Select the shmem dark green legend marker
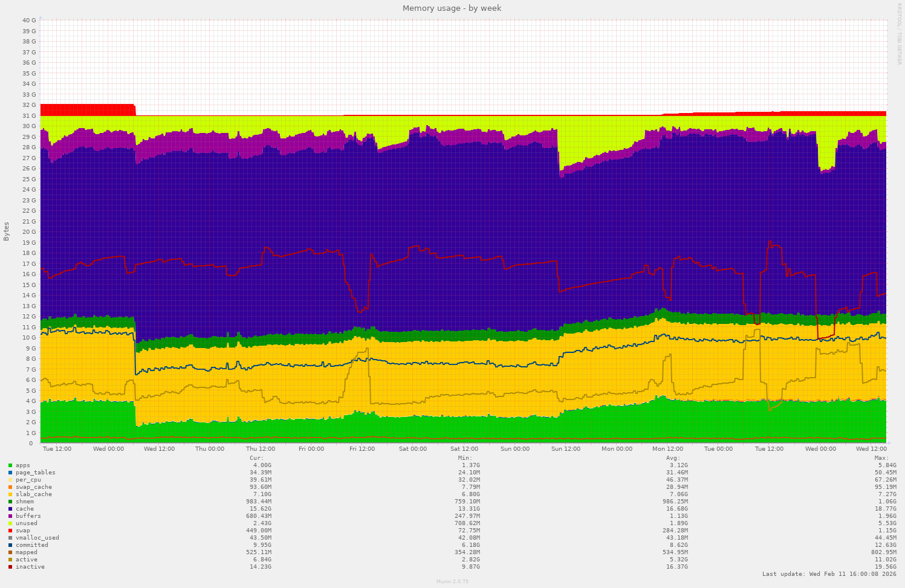This screenshot has width=905, height=588. click(x=10, y=502)
